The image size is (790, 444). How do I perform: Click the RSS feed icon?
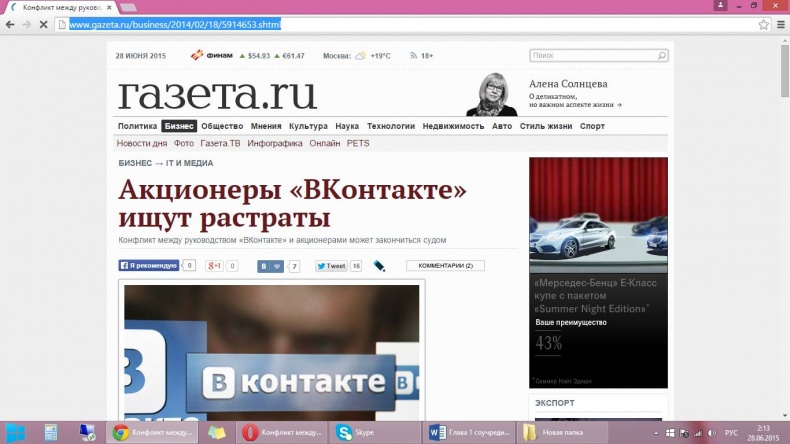click(414, 55)
